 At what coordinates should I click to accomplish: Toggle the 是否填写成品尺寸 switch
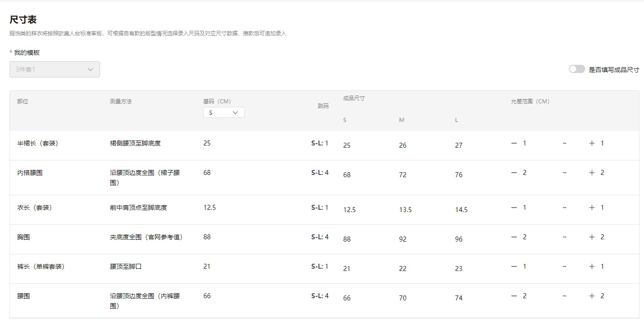tap(577, 69)
